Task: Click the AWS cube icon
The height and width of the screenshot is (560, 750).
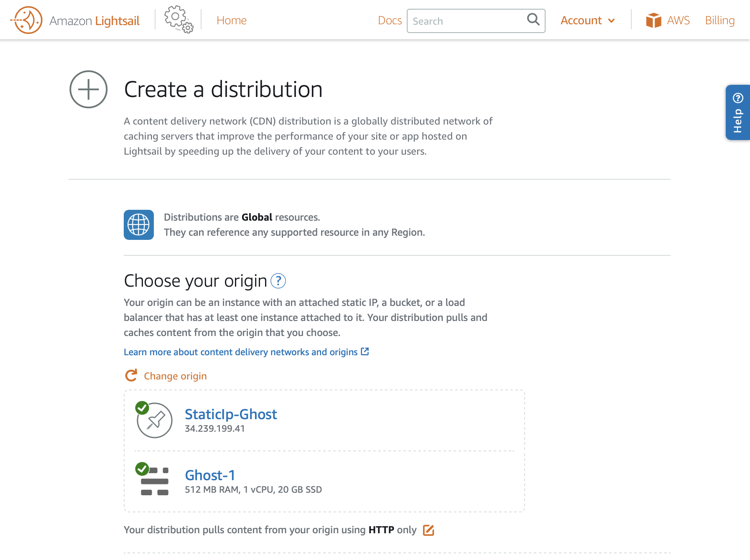Action: (x=653, y=20)
